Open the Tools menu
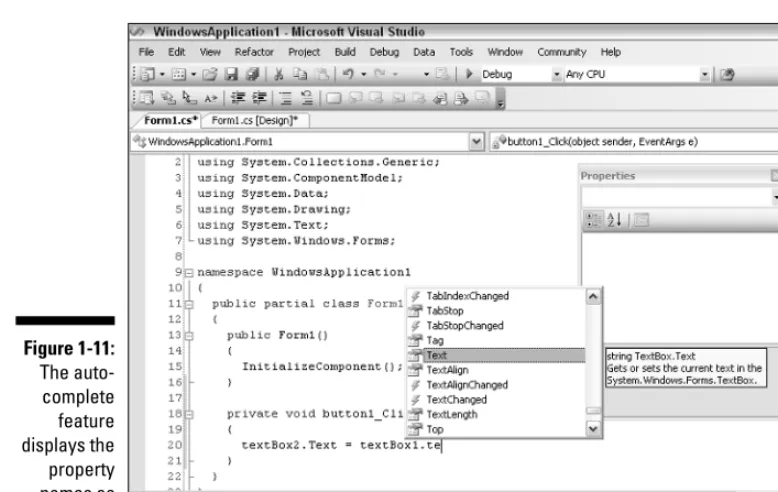 coord(461,52)
